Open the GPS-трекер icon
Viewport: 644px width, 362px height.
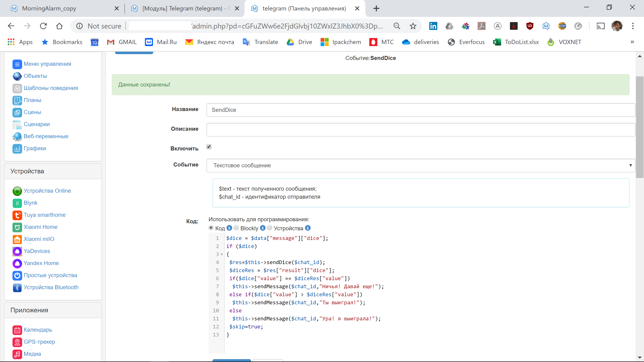[x=17, y=342]
